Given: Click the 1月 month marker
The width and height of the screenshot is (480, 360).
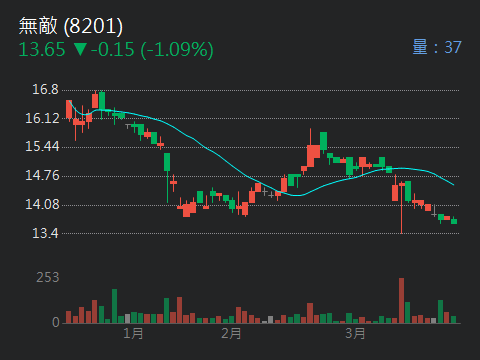Looking at the screenshot, I should tap(133, 333).
